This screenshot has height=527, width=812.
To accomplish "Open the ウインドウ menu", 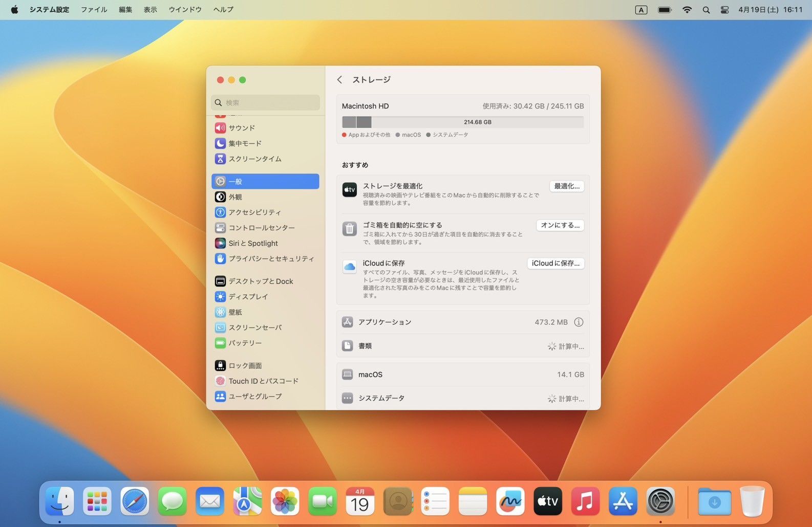I will [x=185, y=9].
